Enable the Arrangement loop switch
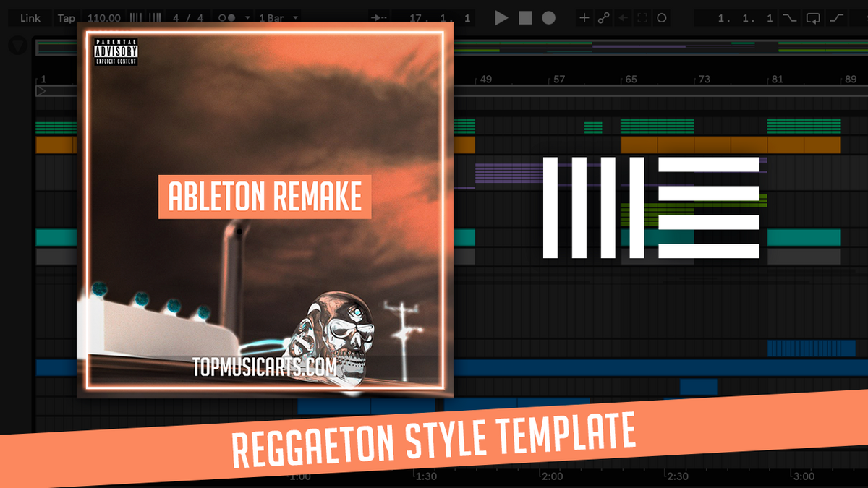 coord(813,17)
